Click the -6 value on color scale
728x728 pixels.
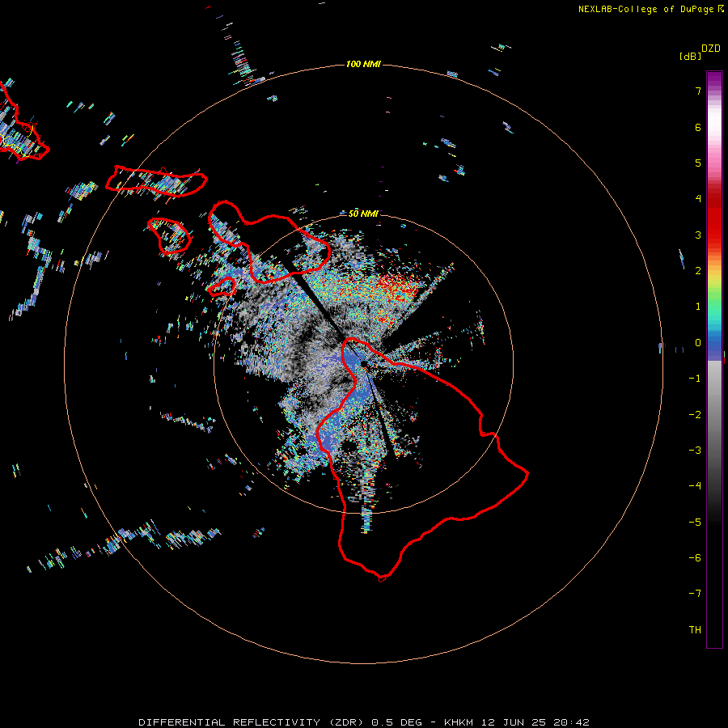[695, 558]
